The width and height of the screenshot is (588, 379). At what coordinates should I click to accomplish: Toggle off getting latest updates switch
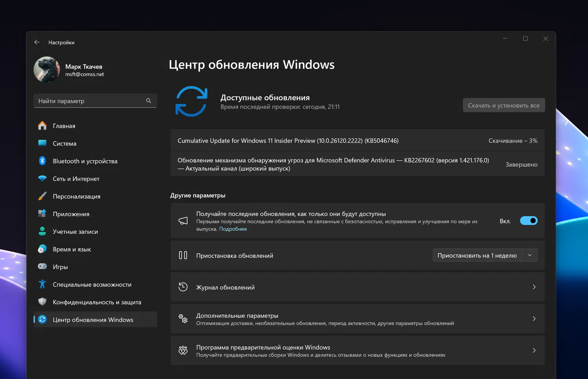pyautogui.click(x=528, y=221)
